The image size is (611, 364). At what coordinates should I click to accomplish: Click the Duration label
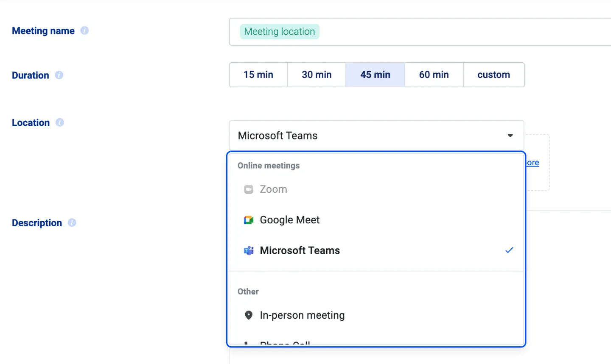click(x=31, y=75)
